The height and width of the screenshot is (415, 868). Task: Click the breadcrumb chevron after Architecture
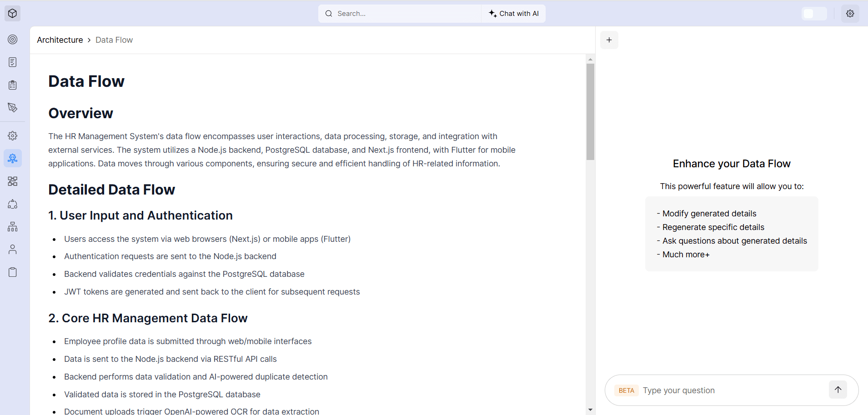click(x=89, y=40)
